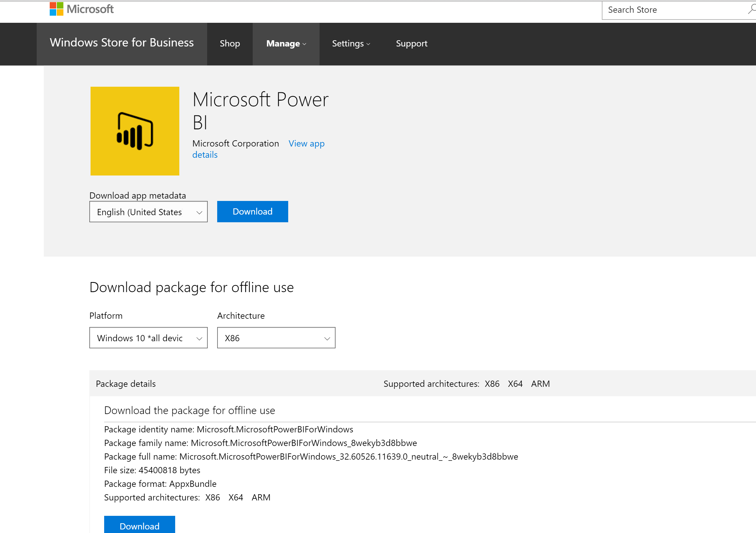Click the Package full name line
The height and width of the screenshot is (533, 756).
click(311, 457)
